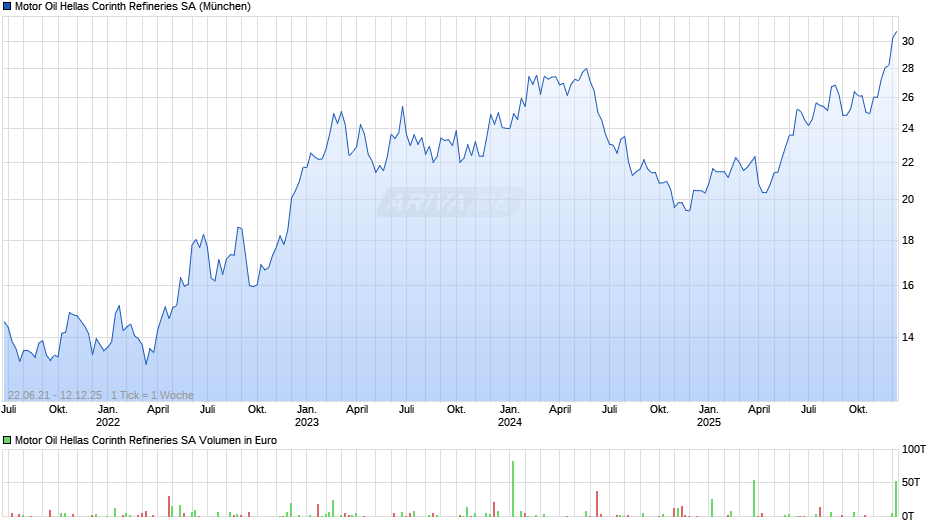
Task: Click the time axis label "Jan. 2022"
Action: [108, 416]
